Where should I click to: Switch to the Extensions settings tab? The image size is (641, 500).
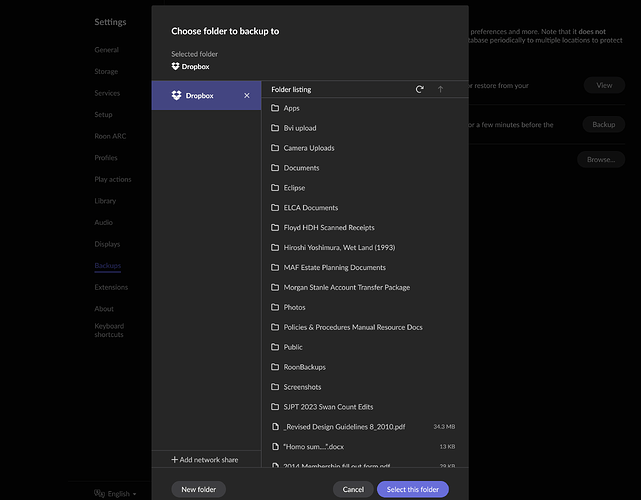pos(111,287)
